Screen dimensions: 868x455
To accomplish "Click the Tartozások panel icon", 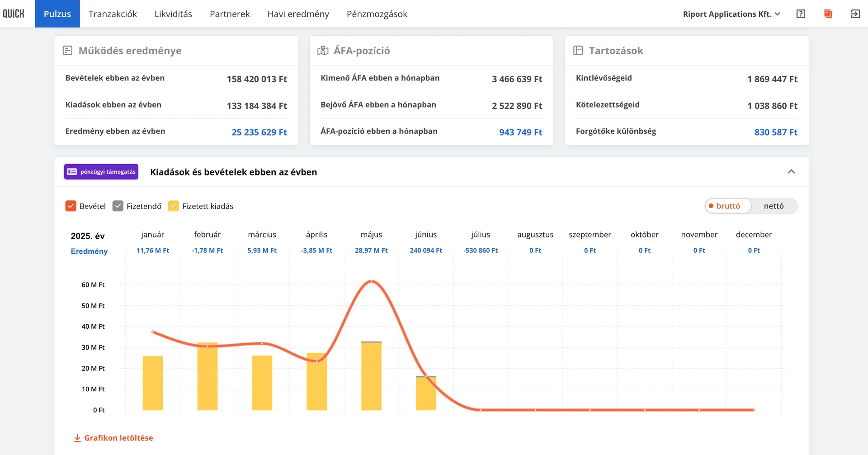I will coord(578,51).
